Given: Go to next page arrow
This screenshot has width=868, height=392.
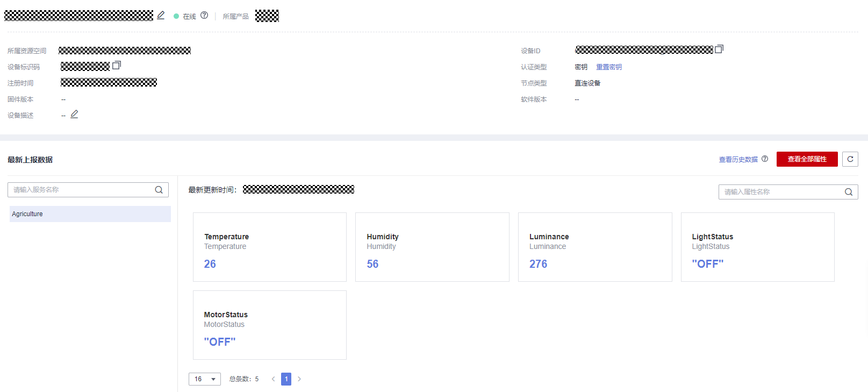Looking at the screenshot, I should pos(299,379).
